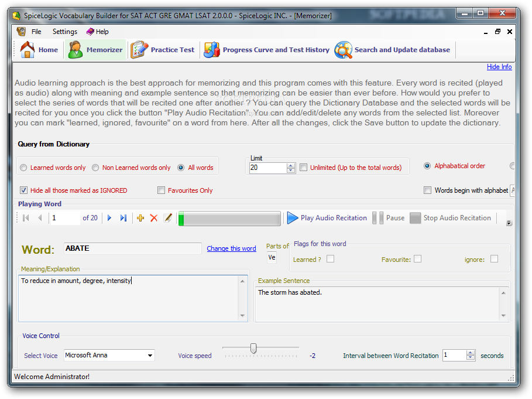
Task: Click the pencil edit icon
Action: click(168, 218)
